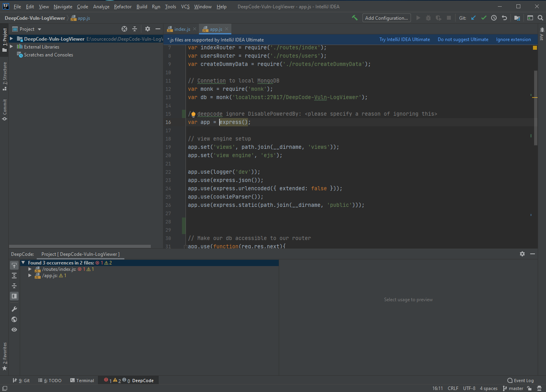Open the VCS menu
Viewport: 546px width, 392px height.
tap(185, 7)
